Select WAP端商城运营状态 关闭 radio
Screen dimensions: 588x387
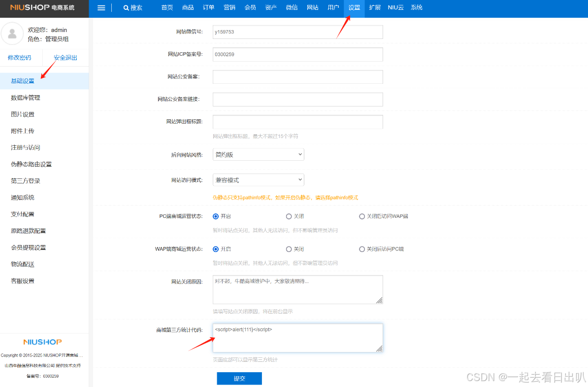tap(289, 249)
